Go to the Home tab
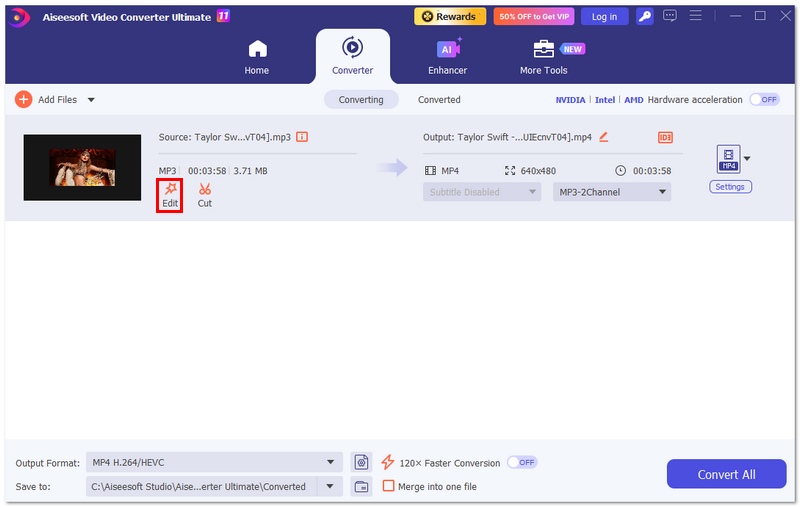Image resolution: width=800 pixels, height=507 pixels. (x=257, y=58)
